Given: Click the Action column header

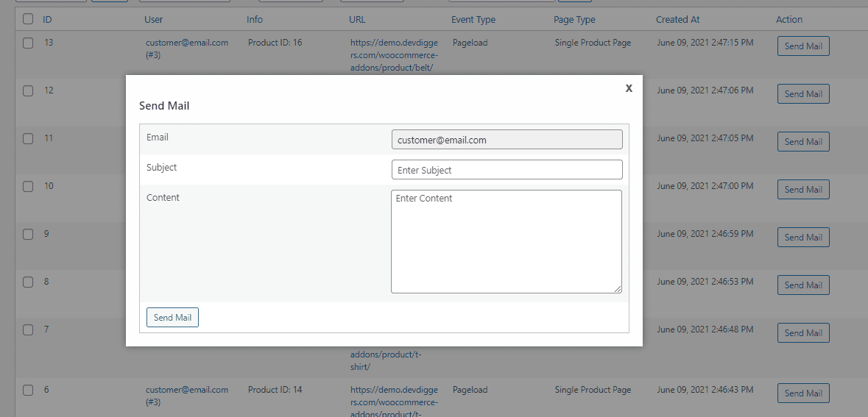Looking at the screenshot, I should (x=789, y=19).
